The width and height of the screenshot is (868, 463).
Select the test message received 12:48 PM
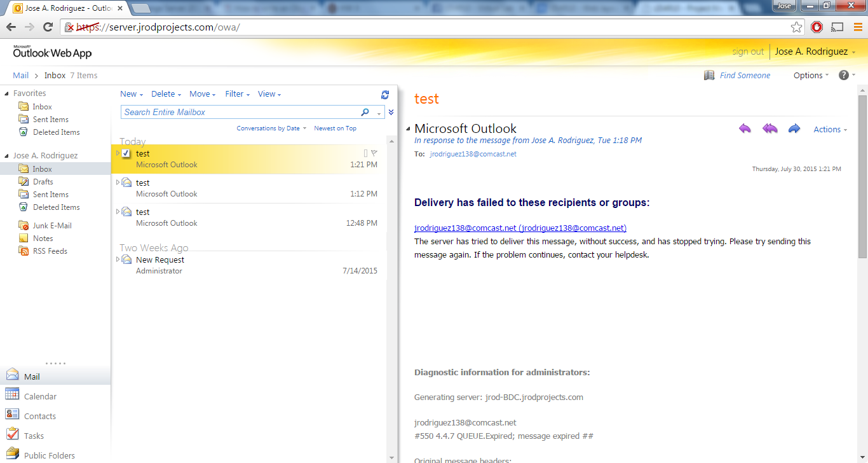(249, 218)
